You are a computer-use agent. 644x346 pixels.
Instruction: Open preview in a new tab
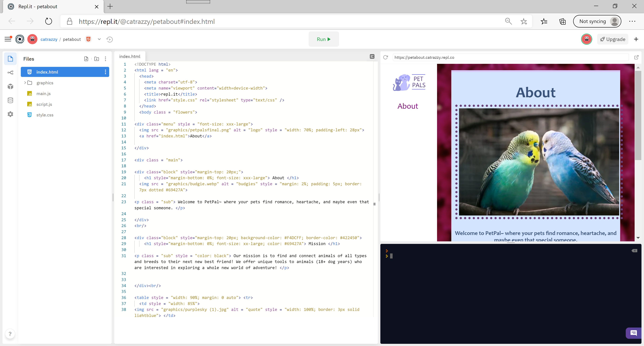(636, 57)
